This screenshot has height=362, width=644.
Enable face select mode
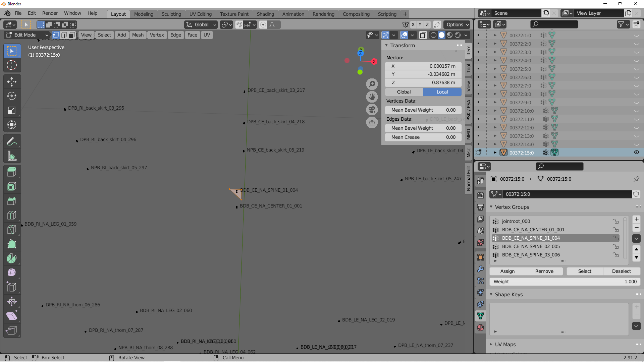[x=72, y=35]
